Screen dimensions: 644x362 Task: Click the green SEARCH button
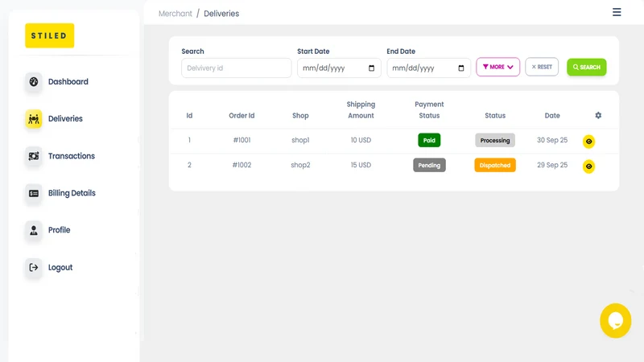click(587, 67)
